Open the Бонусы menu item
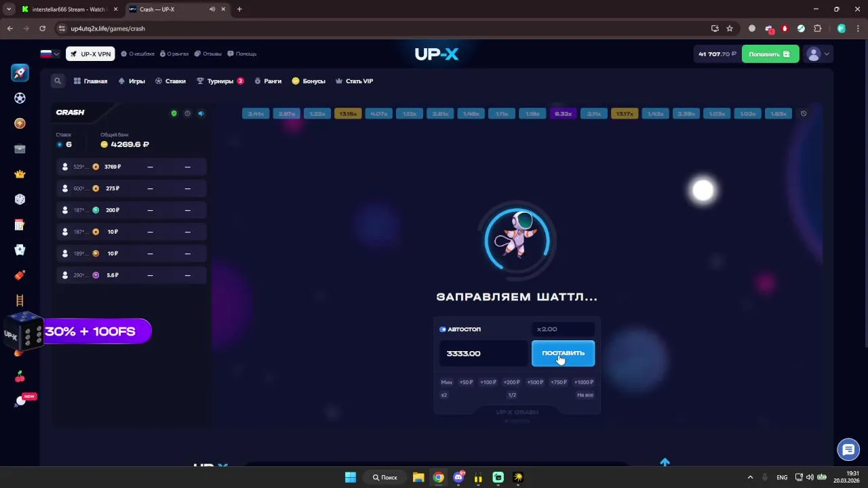The width and height of the screenshot is (868, 488). point(309,81)
